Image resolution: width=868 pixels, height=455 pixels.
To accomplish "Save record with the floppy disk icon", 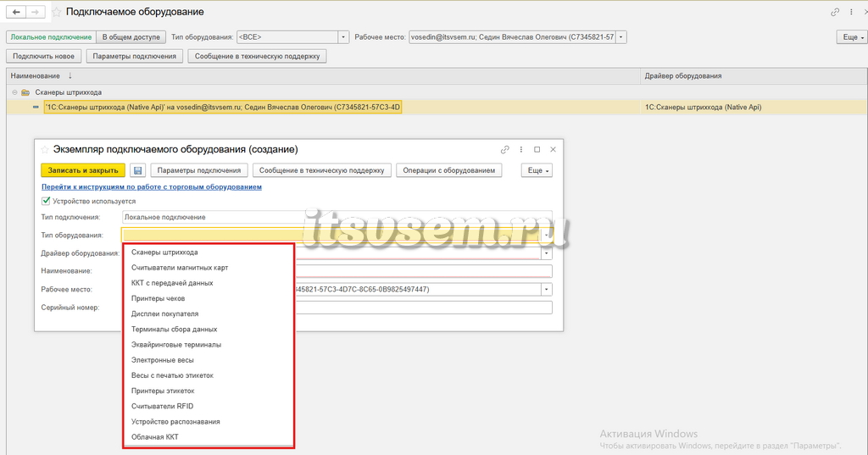I will pyautogui.click(x=138, y=170).
